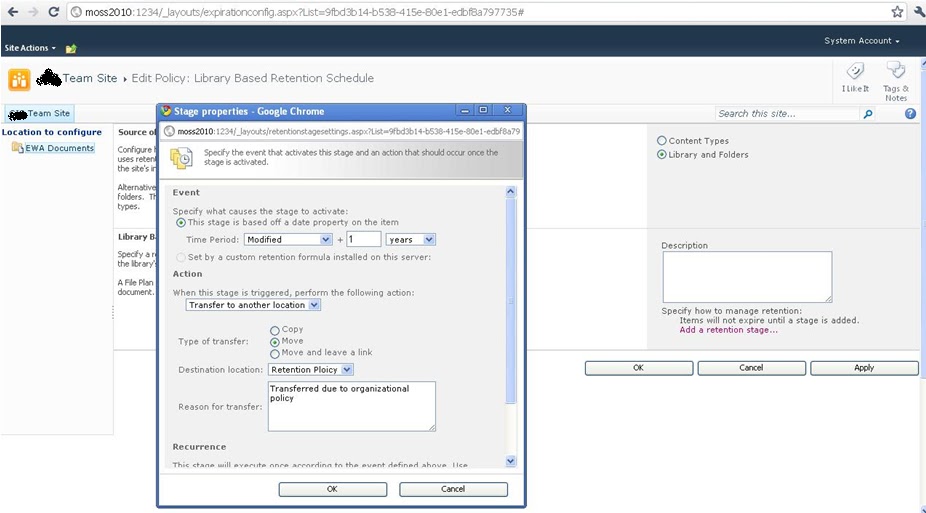Click the dialog vertical scrollbar thumb
The width and height of the screenshot is (926, 513).
pyautogui.click(x=511, y=300)
